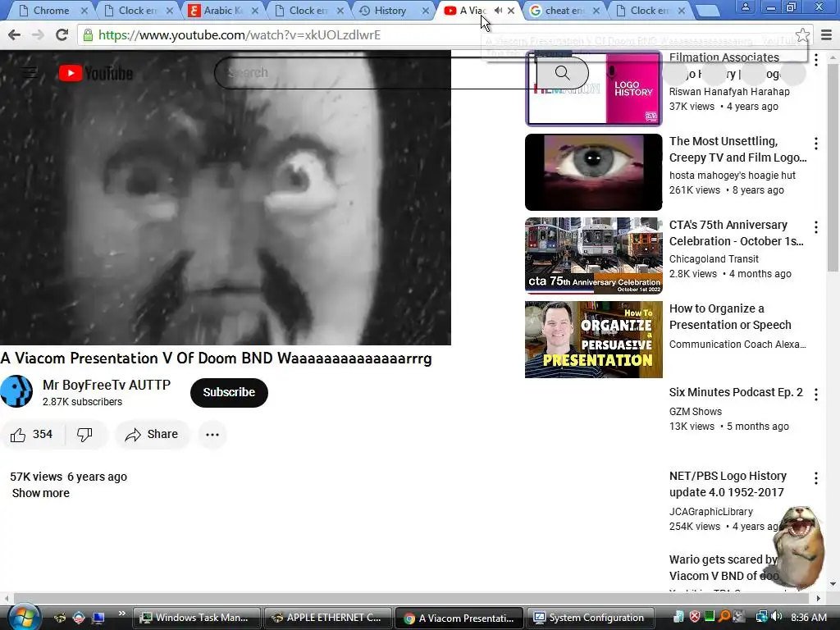Click the scroll-down arrow of vertical scrollbar
The width and height of the screenshot is (840, 630).
833,584
